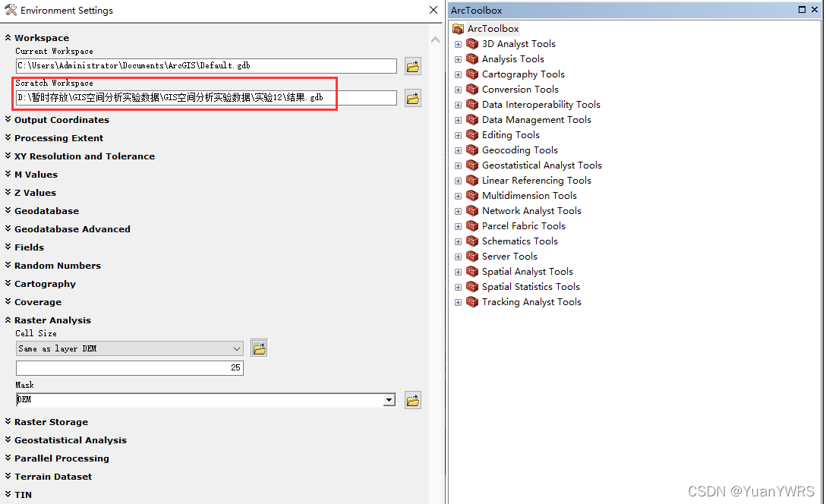Viewport: 826px width, 504px height.
Task: Click the Schematics Tools toolbox icon
Action: click(472, 241)
